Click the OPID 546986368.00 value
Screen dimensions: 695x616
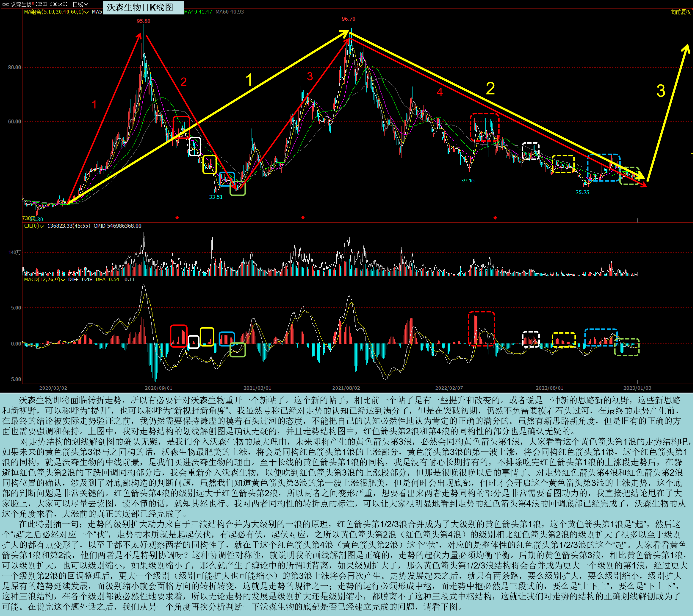coord(118,226)
